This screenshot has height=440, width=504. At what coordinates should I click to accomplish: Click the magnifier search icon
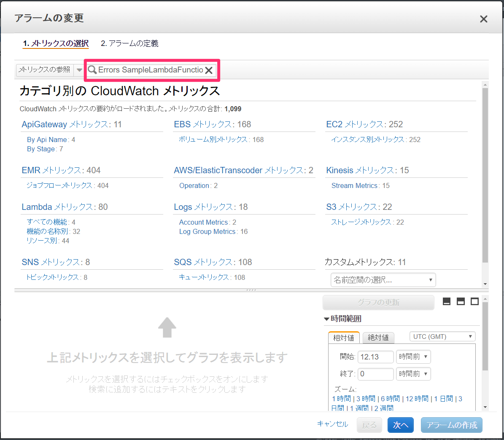click(92, 70)
